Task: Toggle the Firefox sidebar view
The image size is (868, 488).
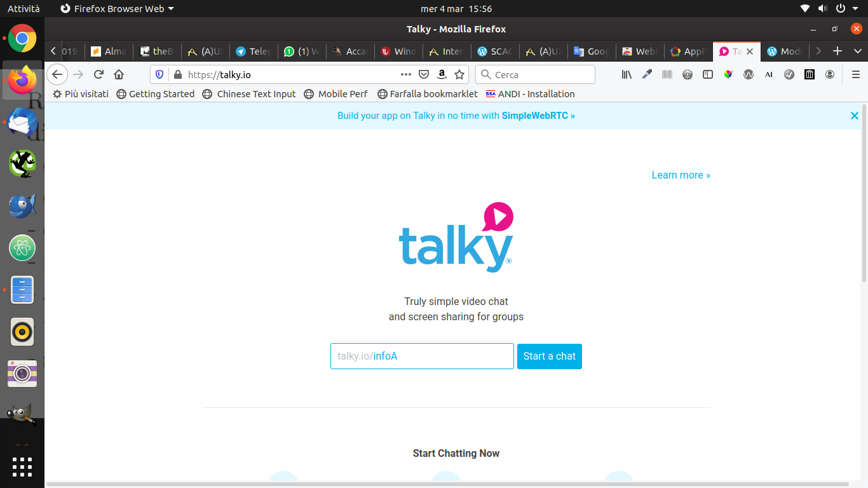Action: click(x=708, y=74)
